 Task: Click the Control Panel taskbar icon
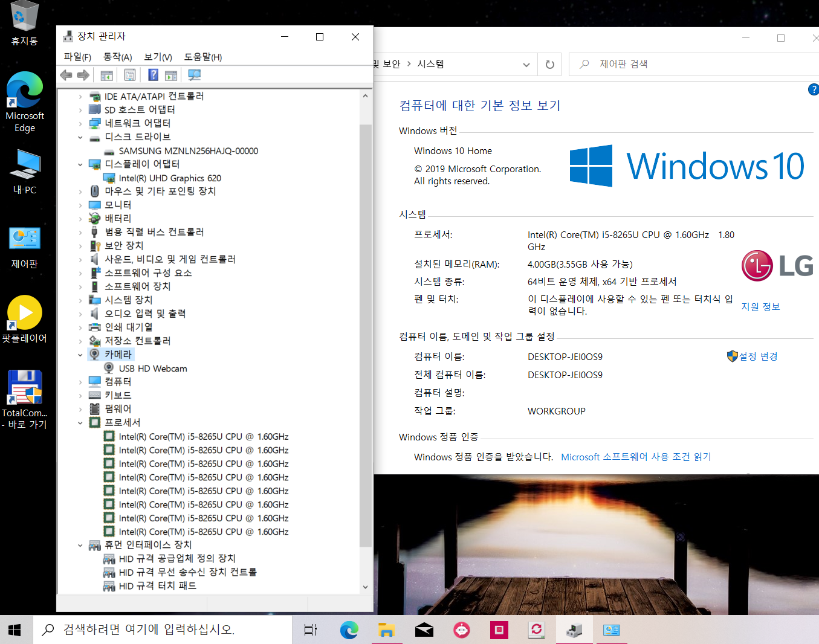(x=612, y=630)
